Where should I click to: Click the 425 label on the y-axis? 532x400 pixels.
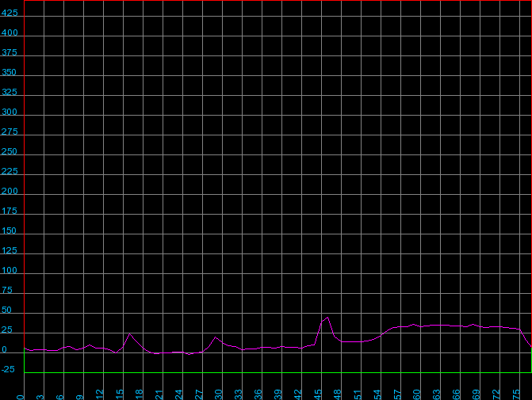pos(10,13)
